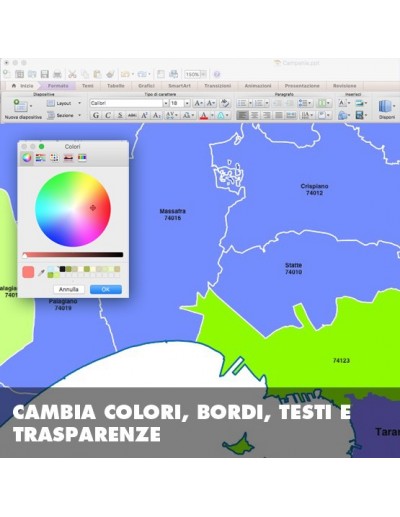Align text right in Paragrafo group
The width and height of the screenshot is (400, 517).
[266, 115]
